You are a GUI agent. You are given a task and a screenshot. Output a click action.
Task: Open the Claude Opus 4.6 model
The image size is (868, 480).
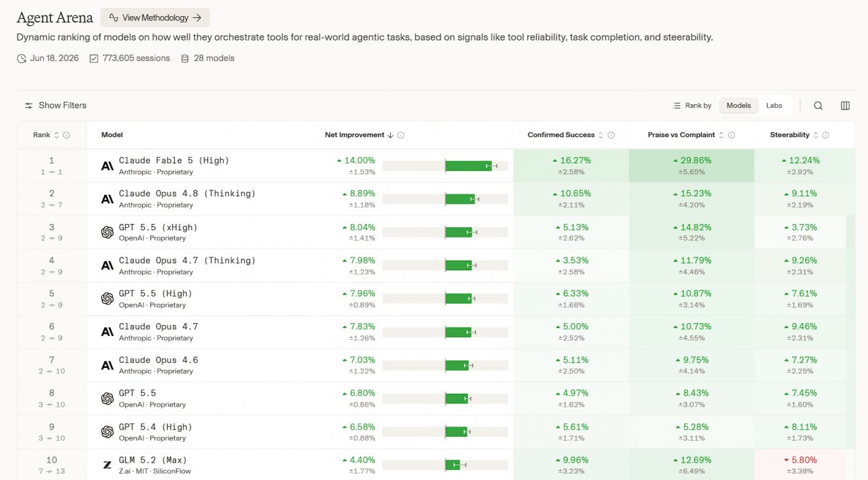pyautogui.click(x=158, y=360)
